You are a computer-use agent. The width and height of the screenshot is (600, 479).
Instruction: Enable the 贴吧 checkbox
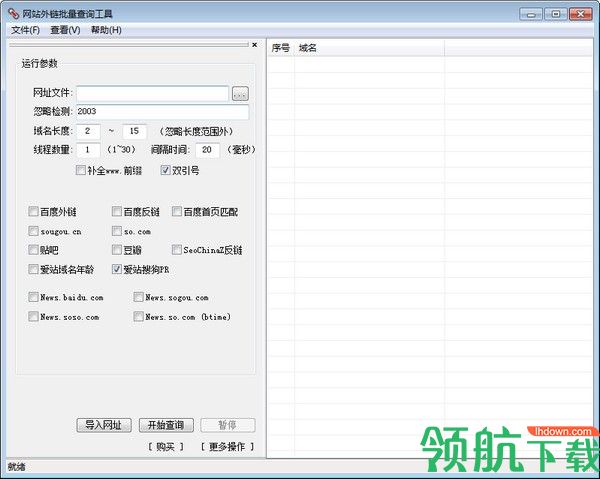point(33,250)
